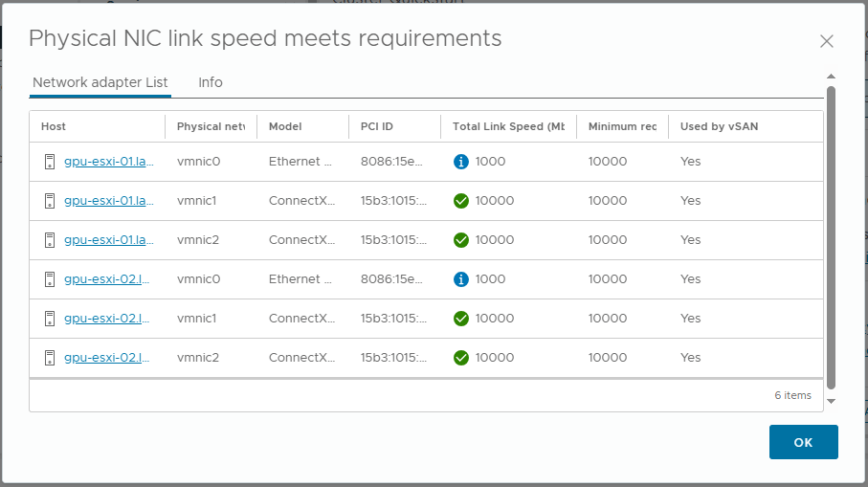The height and width of the screenshot is (487, 868).
Task: Switch to the Info tab
Action: (211, 82)
